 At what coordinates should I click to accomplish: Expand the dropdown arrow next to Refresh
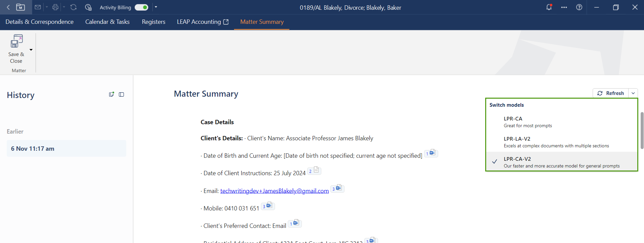(633, 93)
